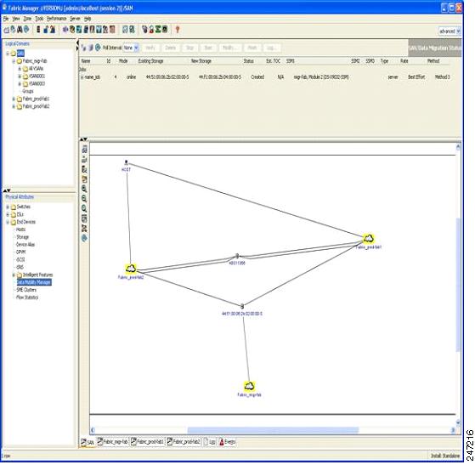Expand the Switches folder in Physical Attributes

(8, 207)
